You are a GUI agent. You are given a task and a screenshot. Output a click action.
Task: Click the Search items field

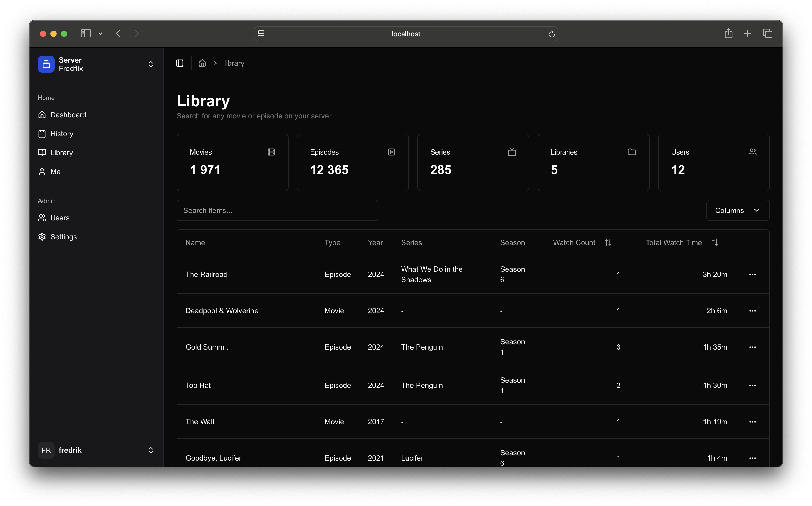(277, 210)
